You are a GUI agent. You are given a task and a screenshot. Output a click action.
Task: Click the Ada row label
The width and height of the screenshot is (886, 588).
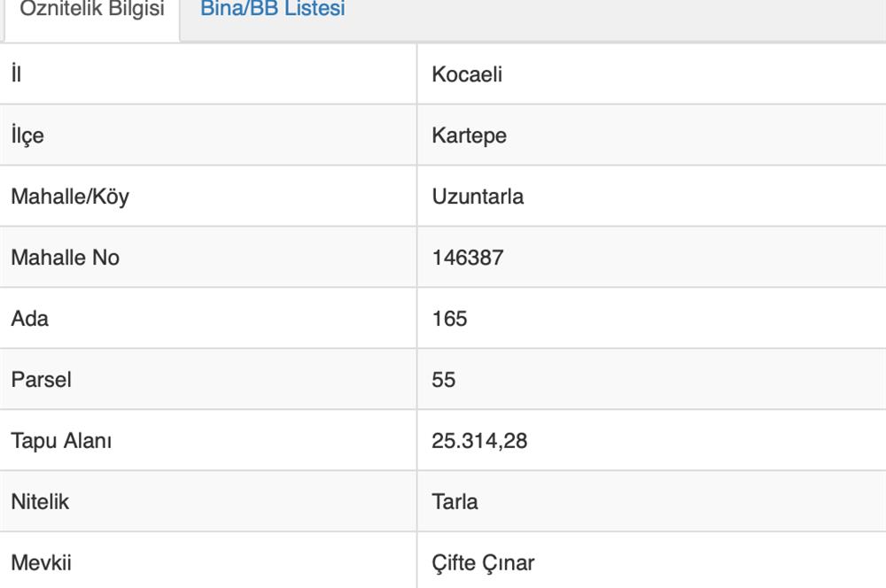pos(29,319)
